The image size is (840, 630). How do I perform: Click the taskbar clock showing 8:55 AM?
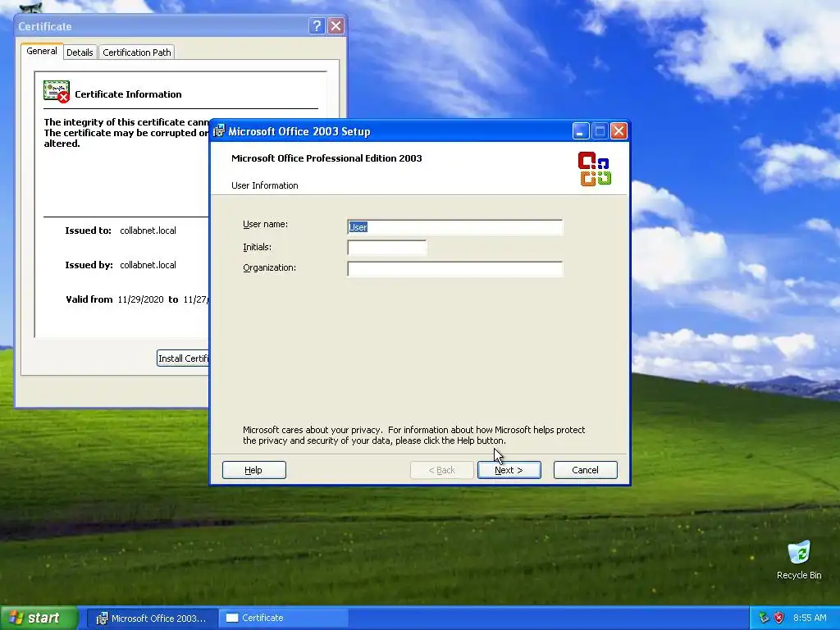coord(810,618)
